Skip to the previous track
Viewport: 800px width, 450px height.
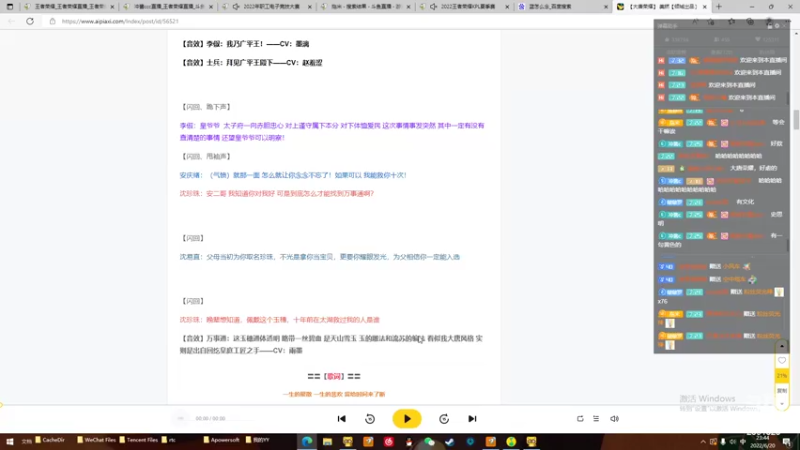click(x=342, y=419)
